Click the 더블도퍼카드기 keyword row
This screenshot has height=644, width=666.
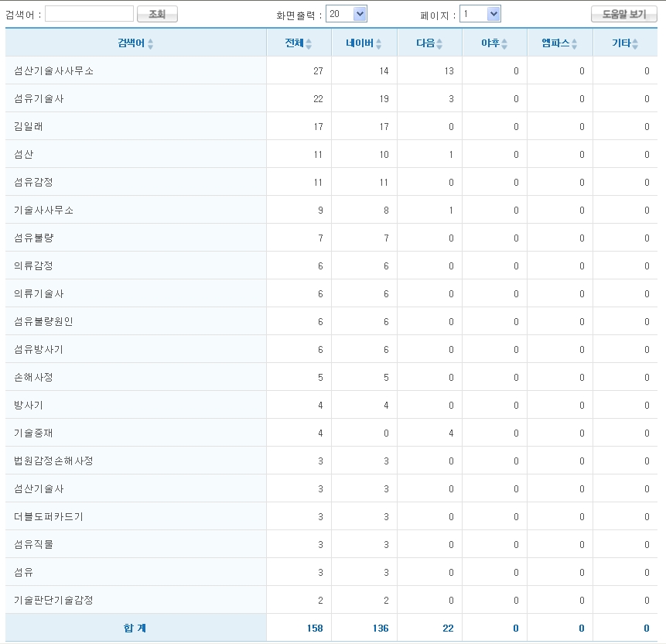pos(49,516)
